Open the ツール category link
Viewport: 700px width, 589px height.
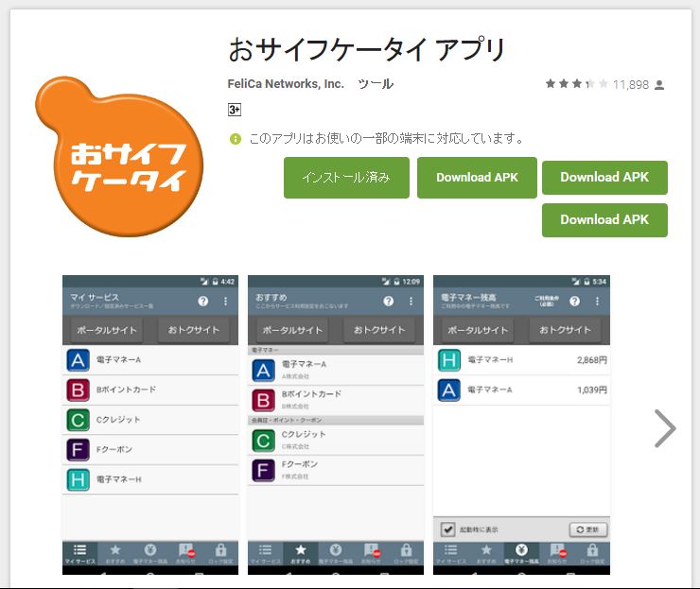pos(376,84)
